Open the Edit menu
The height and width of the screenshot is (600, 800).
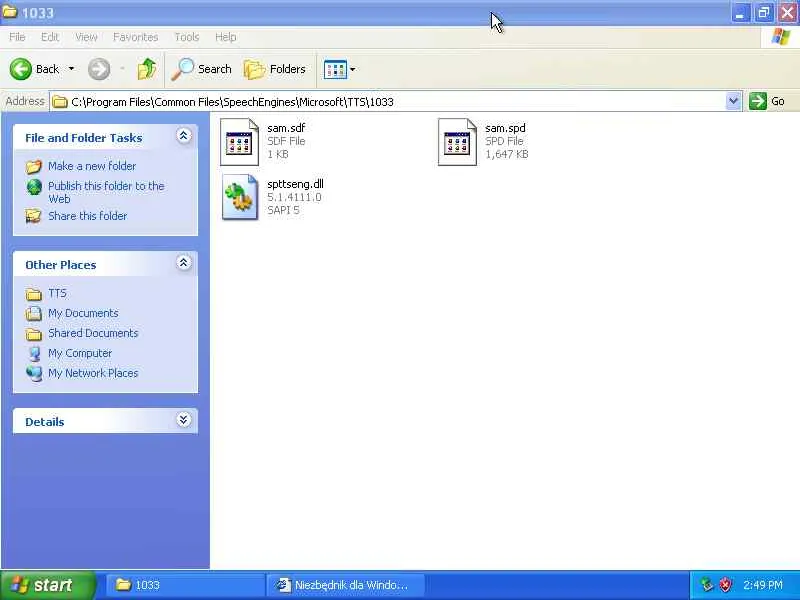49,37
